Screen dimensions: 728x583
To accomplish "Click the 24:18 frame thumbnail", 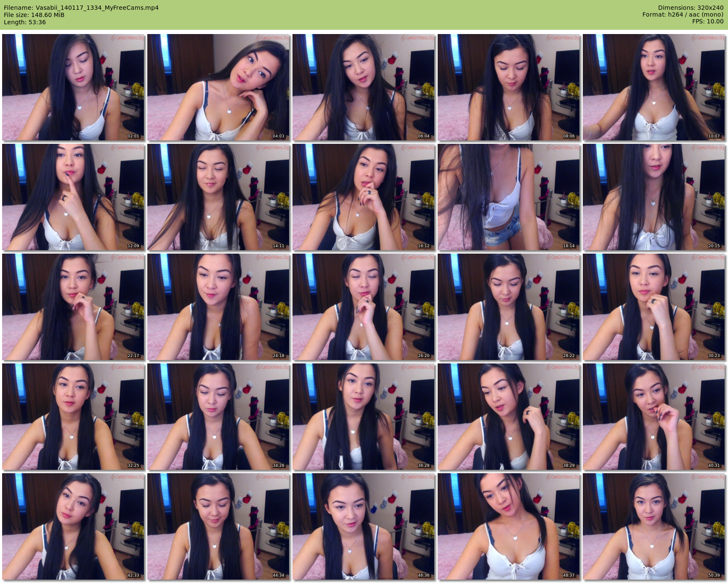I will click(x=218, y=307).
